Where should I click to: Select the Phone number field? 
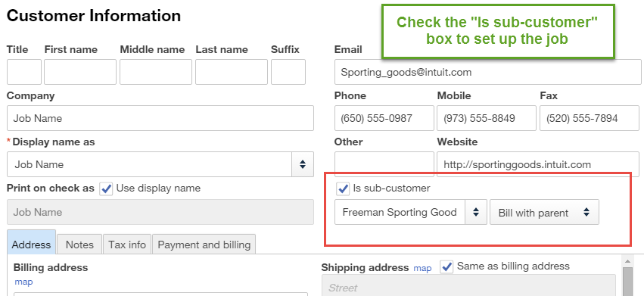point(384,118)
